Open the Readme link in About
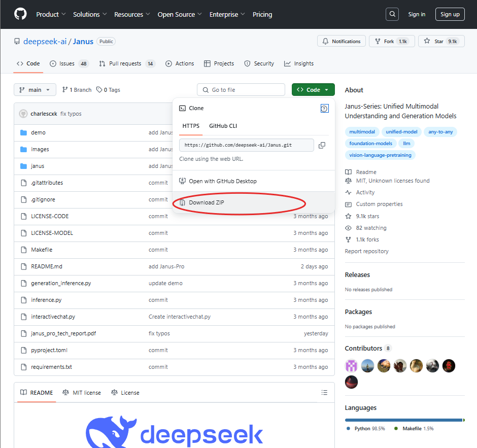Image resolution: width=477 pixels, height=448 pixels. (361, 172)
